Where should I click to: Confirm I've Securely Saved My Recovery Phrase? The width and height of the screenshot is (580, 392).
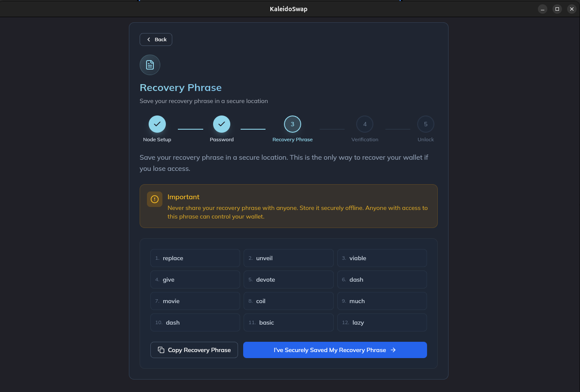point(335,350)
